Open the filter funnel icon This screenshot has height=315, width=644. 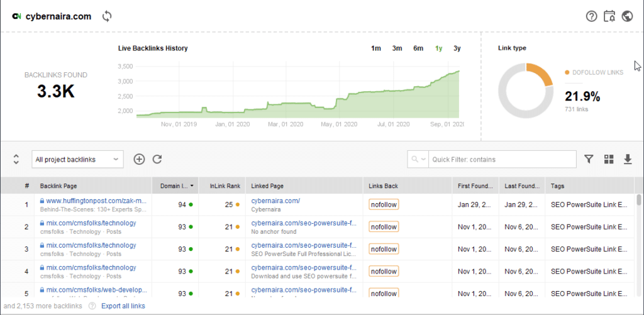(589, 160)
